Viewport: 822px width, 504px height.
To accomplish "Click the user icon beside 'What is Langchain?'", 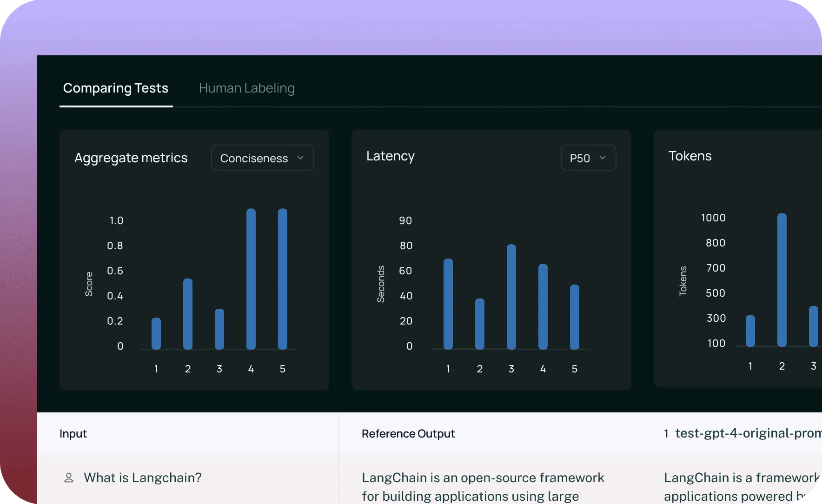I will point(69,477).
